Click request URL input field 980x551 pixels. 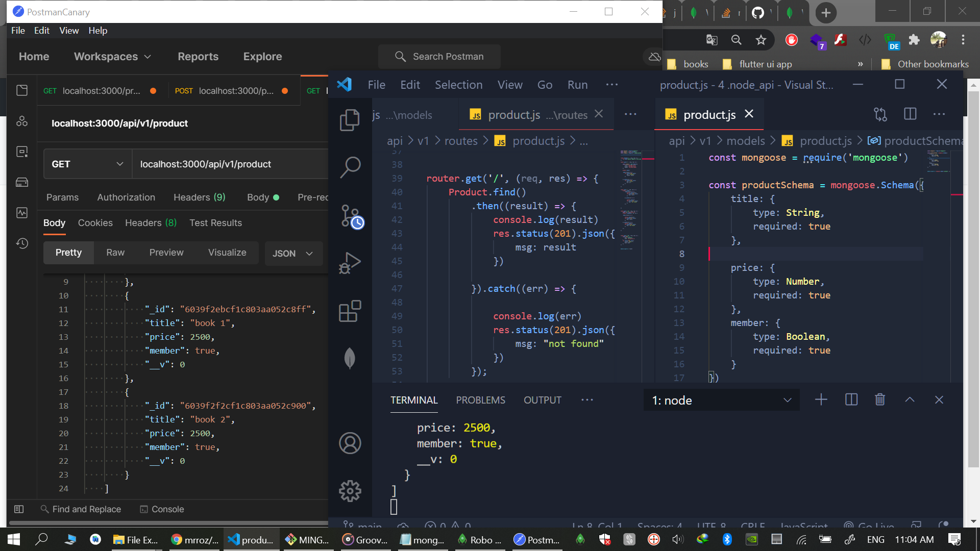[x=231, y=164]
